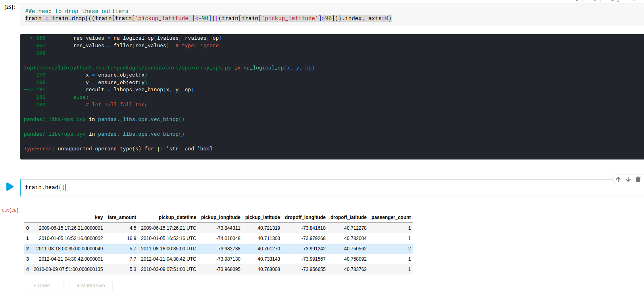Click the [25] execution count label
Viewport: 644px width, 292px height.
coord(10,7)
